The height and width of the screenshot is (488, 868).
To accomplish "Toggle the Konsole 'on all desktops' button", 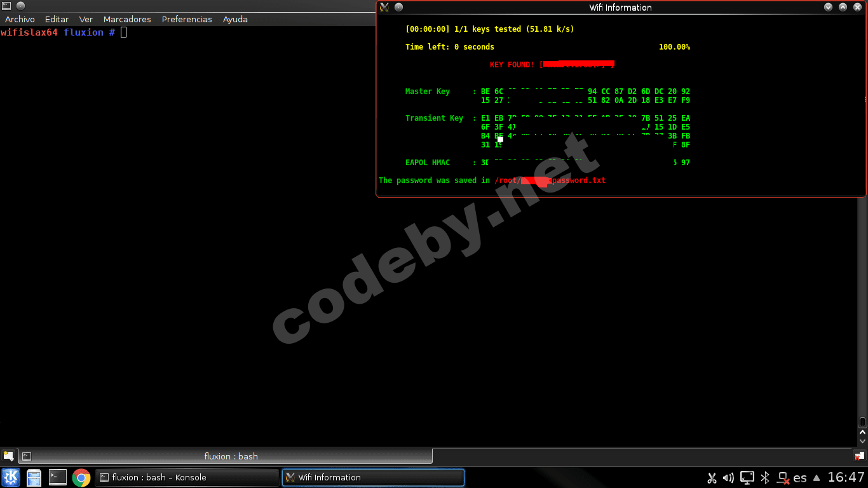I will tap(20, 6).
